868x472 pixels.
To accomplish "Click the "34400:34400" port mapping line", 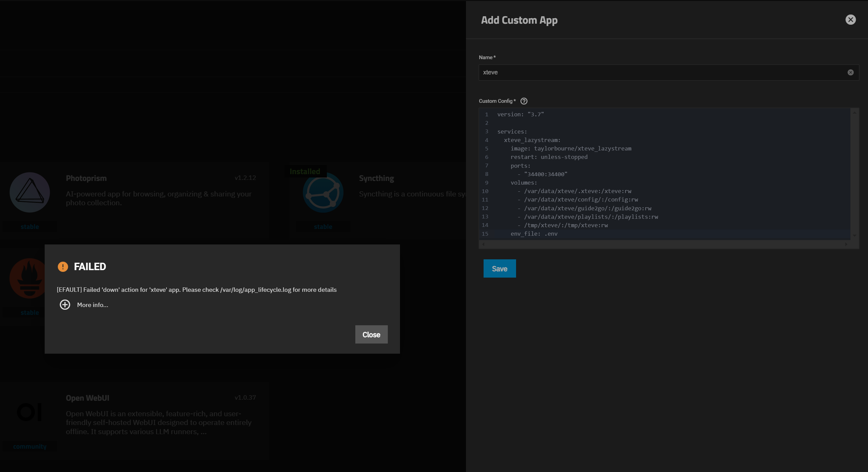I will coord(542,174).
